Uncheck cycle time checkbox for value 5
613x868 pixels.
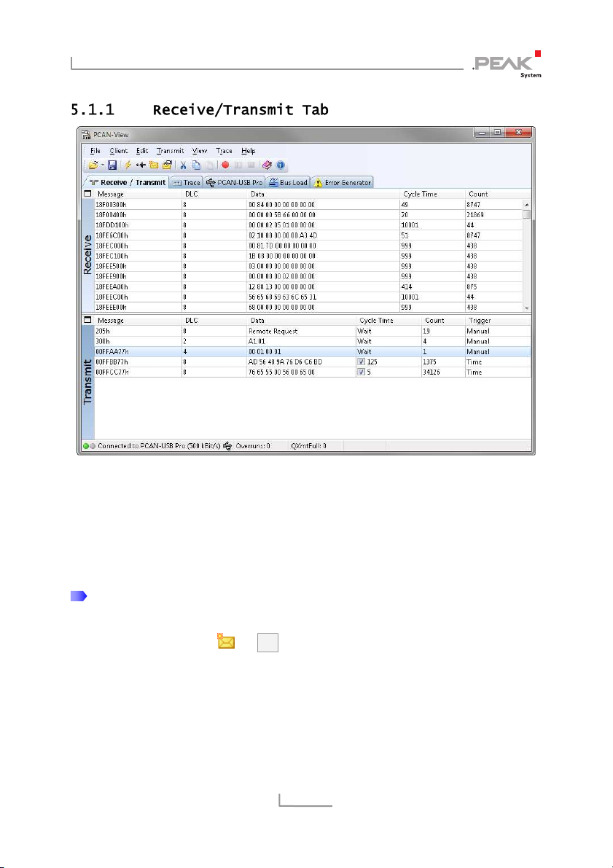point(361,372)
